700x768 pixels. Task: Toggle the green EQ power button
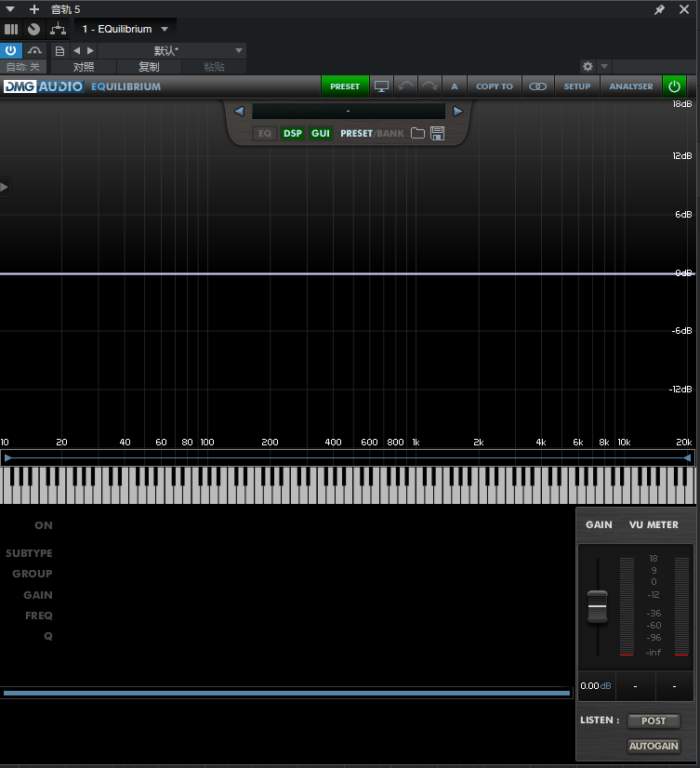[x=675, y=86]
